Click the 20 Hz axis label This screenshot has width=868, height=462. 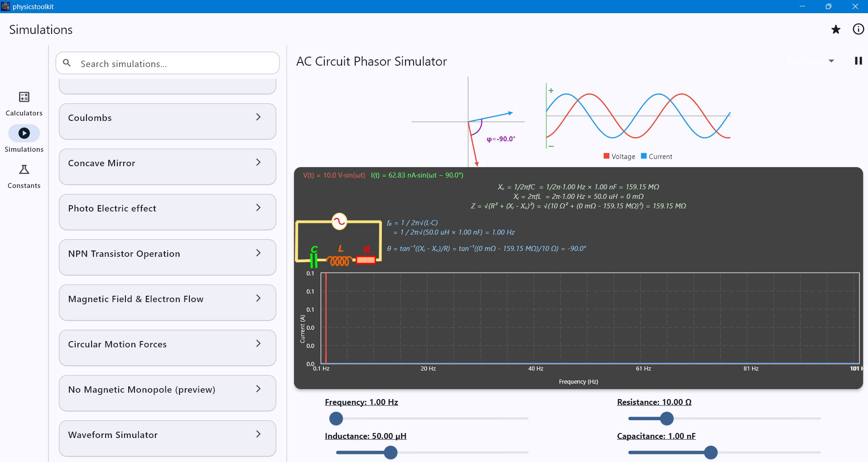(x=428, y=369)
